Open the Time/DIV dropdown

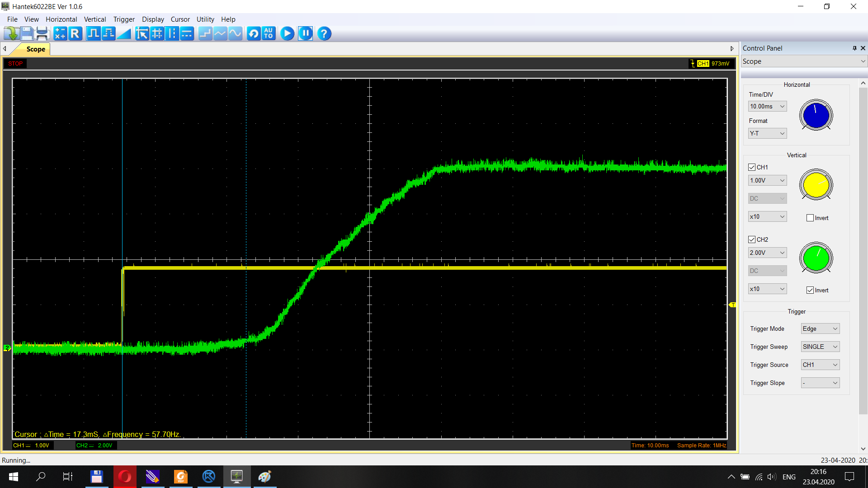click(781, 106)
